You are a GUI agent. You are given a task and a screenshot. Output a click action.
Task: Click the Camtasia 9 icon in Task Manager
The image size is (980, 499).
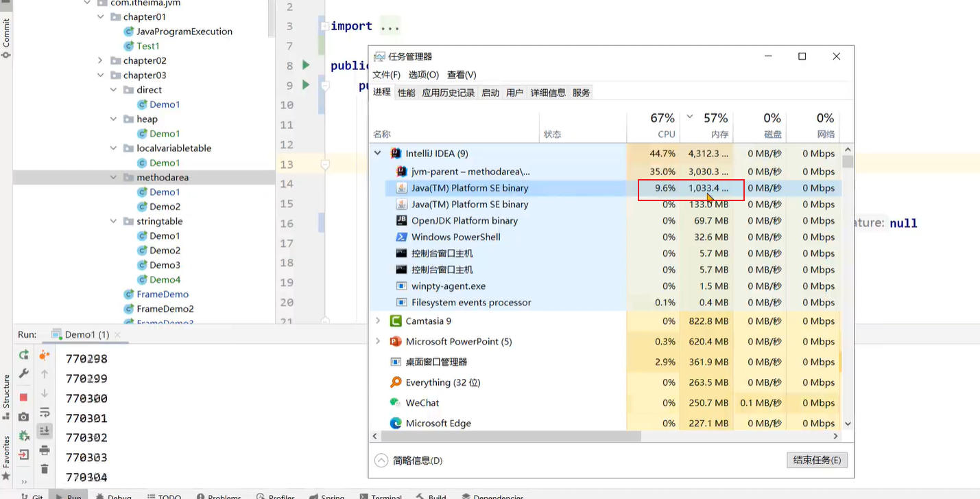395,321
